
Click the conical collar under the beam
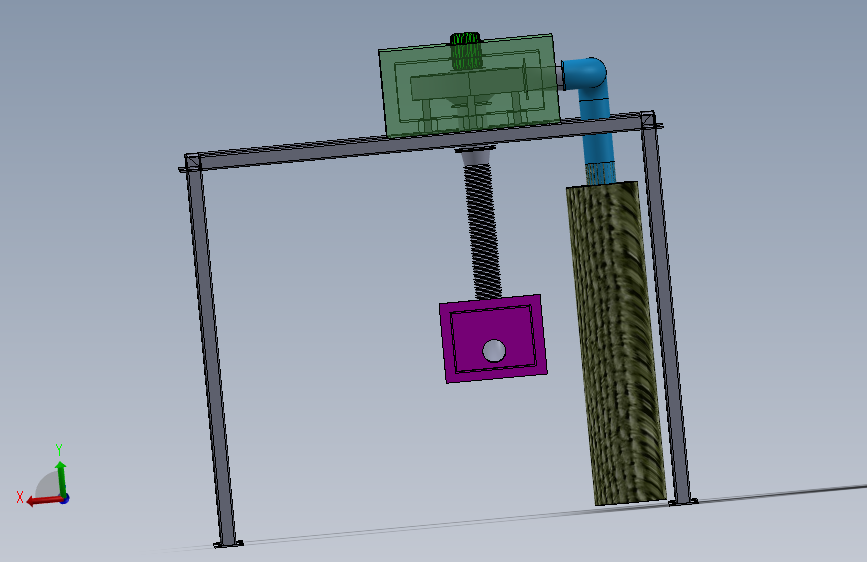pyautogui.click(x=476, y=156)
